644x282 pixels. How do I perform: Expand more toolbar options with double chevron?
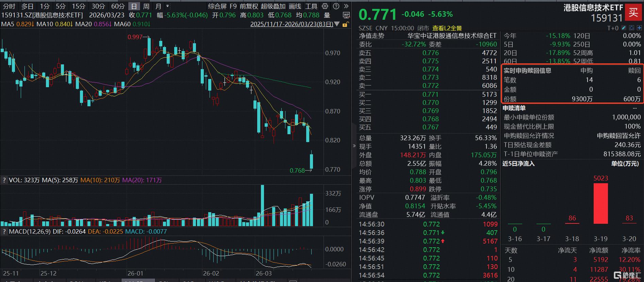point(346,6)
